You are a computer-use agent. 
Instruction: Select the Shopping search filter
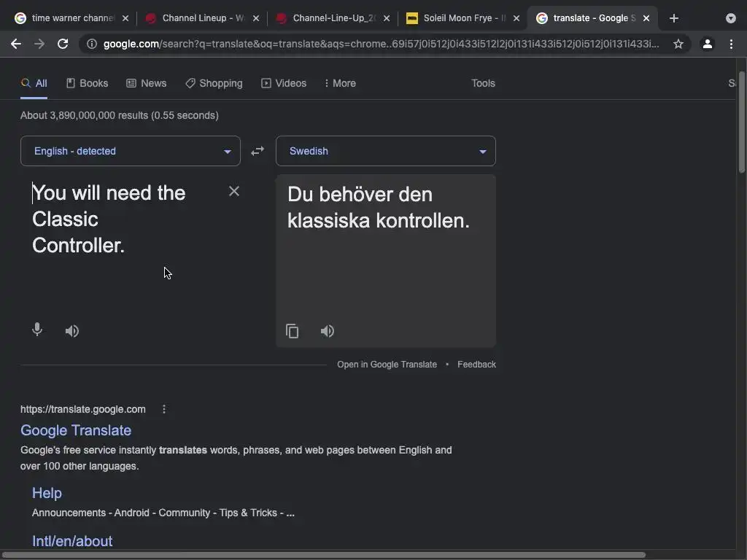pyautogui.click(x=214, y=83)
